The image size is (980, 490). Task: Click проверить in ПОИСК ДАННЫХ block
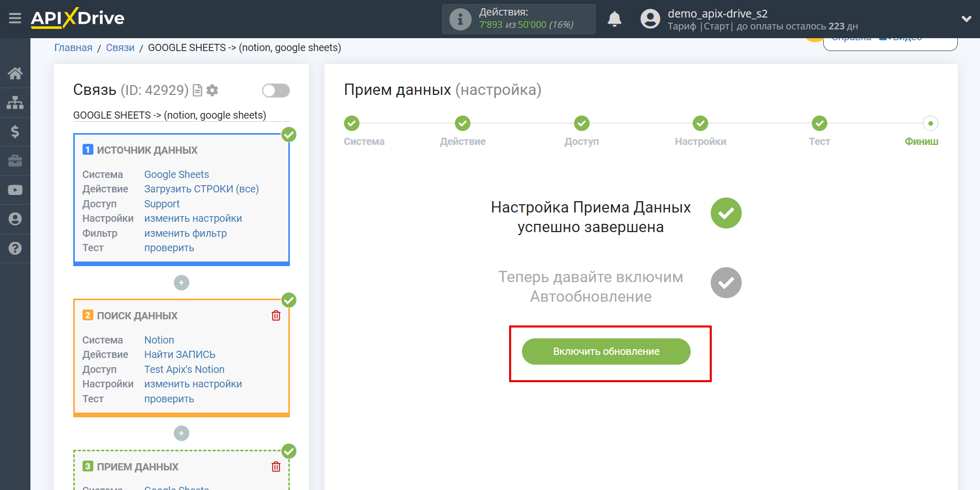[169, 399]
